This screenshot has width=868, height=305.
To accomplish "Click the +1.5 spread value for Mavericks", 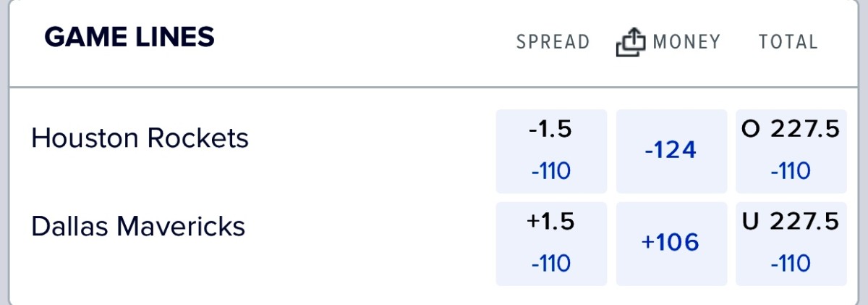I will pos(550,222).
